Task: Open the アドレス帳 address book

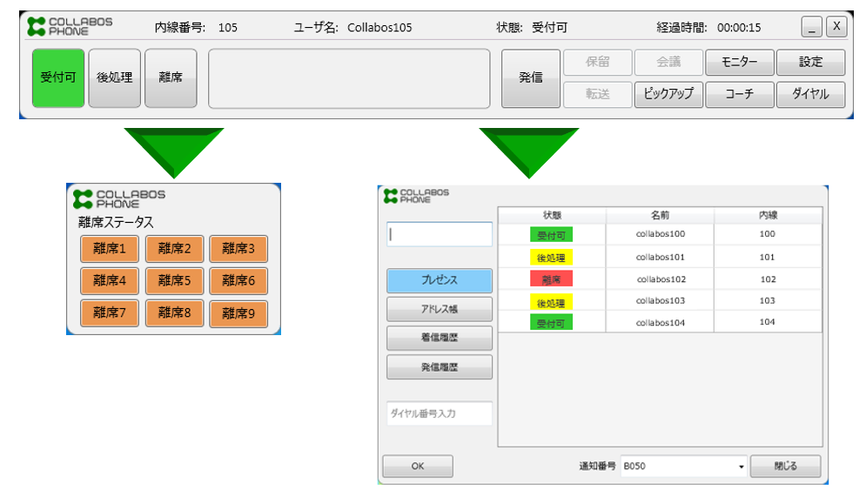Action: click(440, 309)
